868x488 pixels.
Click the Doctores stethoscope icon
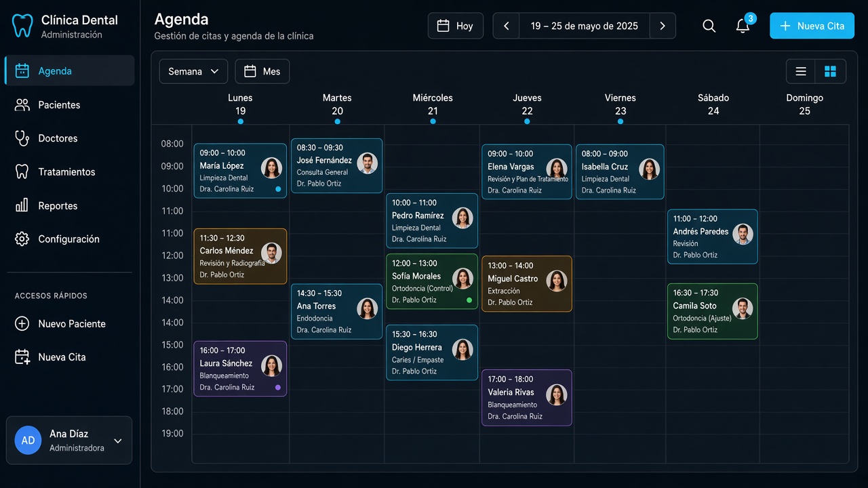coord(22,138)
